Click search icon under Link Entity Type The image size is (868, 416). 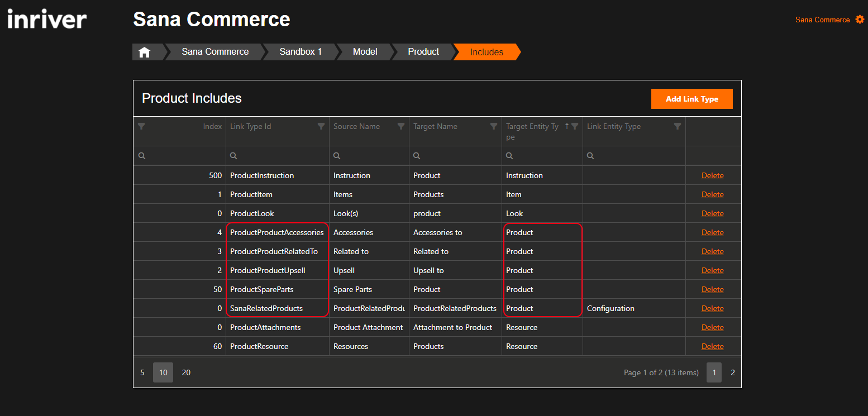click(590, 156)
